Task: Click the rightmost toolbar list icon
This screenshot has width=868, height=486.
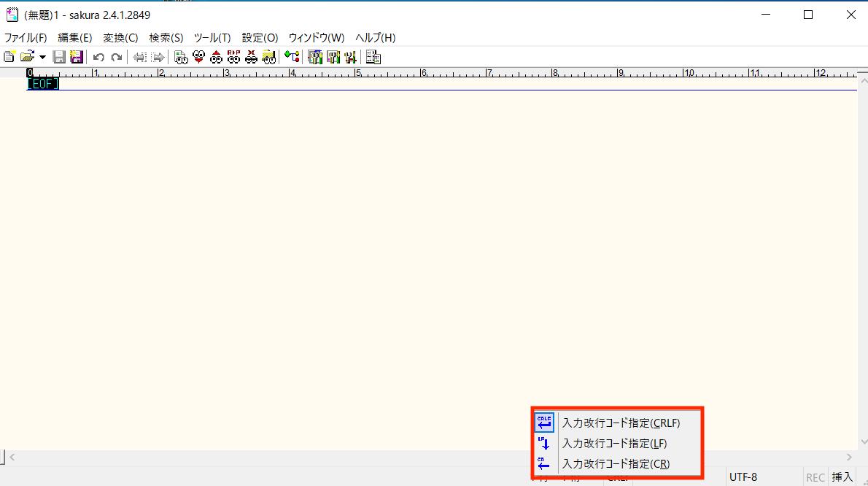Action: [373, 57]
